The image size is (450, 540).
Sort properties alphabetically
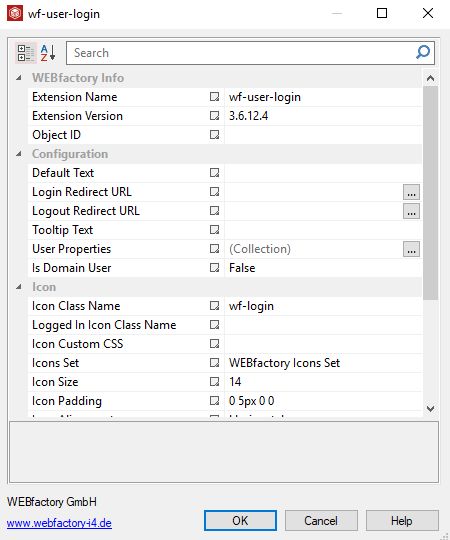48,53
